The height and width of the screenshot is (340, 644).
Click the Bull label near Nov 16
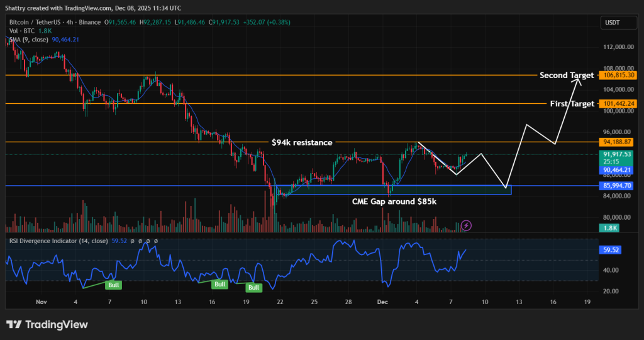point(219,285)
